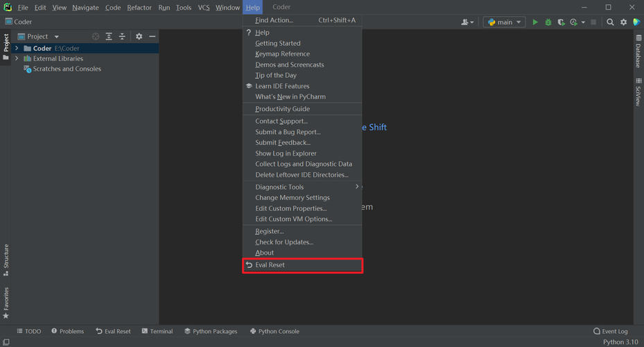Click the PyCharm logo icon in title bar

8,7
